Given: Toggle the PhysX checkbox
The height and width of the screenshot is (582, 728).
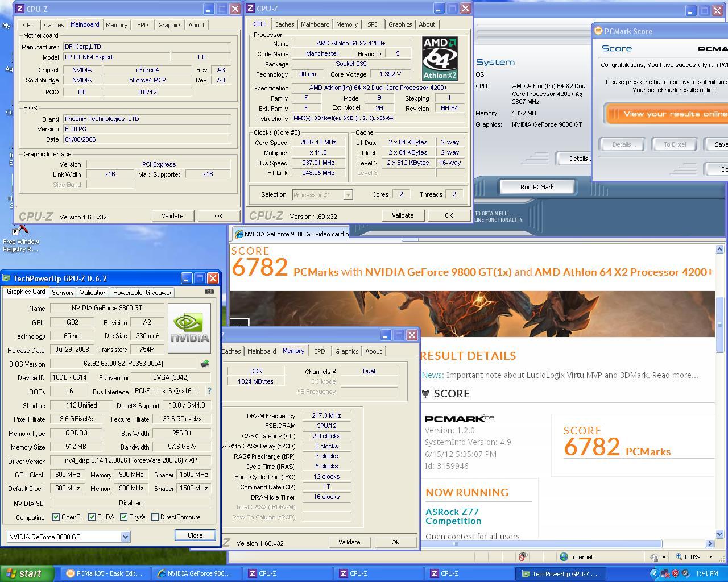Looking at the screenshot, I should click(x=123, y=517).
